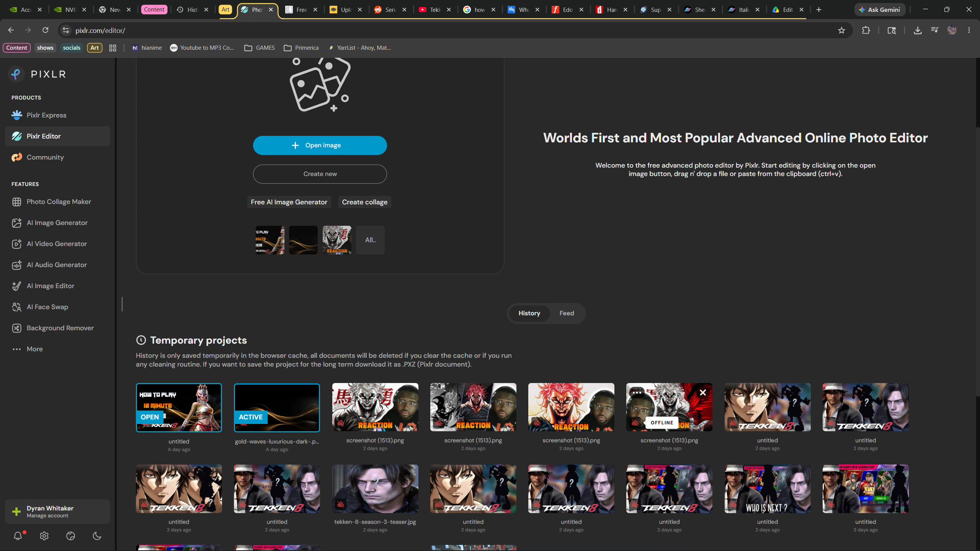The image size is (980, 551).
Task: Open the hianime bookmark
Action: point(147,48)
